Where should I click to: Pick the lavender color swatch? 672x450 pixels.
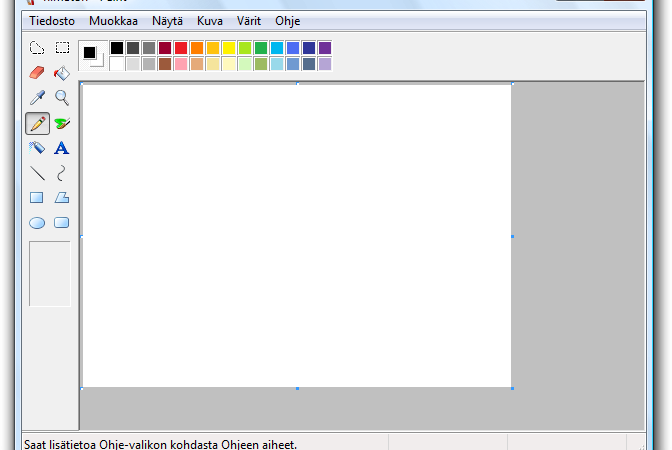[325, 64]
